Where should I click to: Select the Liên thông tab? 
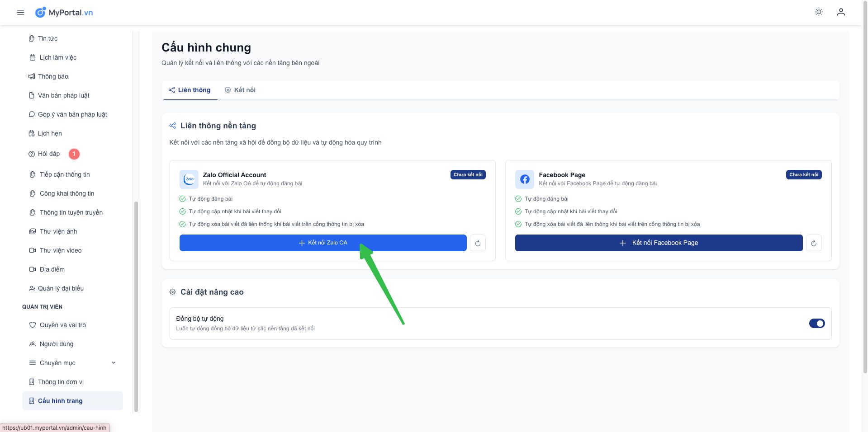(190, 90)
